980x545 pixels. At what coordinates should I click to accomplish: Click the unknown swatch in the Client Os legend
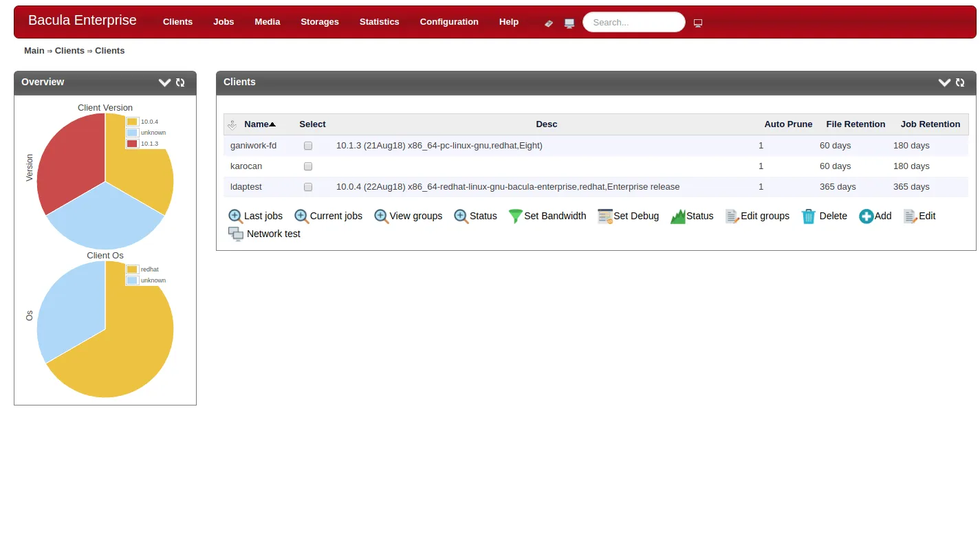tap(132, 280)
